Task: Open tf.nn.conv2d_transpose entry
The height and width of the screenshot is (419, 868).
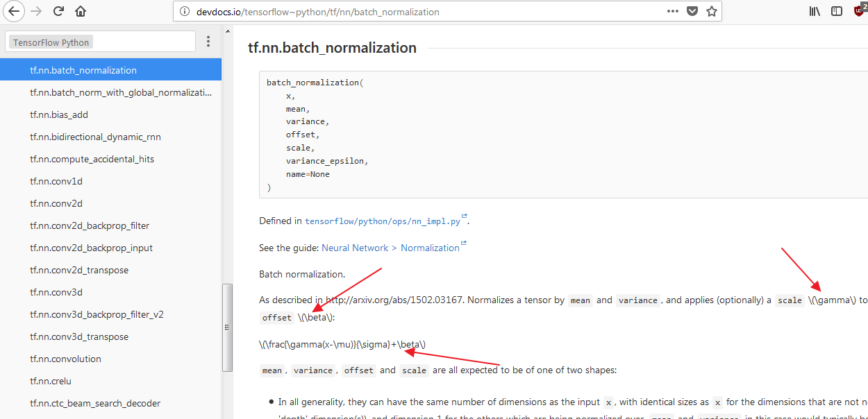Action: [110, 270]
